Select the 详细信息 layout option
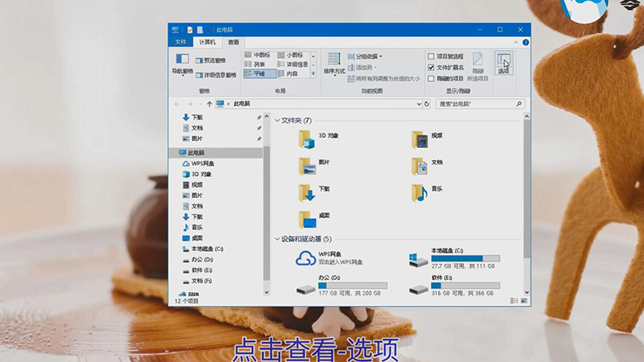 click(x=295, y=64)
